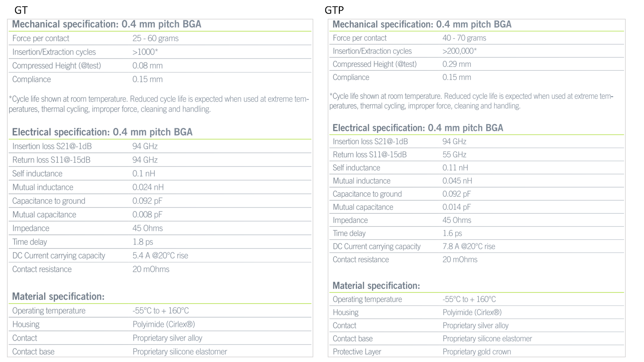This screenshot has width=644, height=362.
Task: Click the GTP Material specification section heading
Action: coord(376,286)
